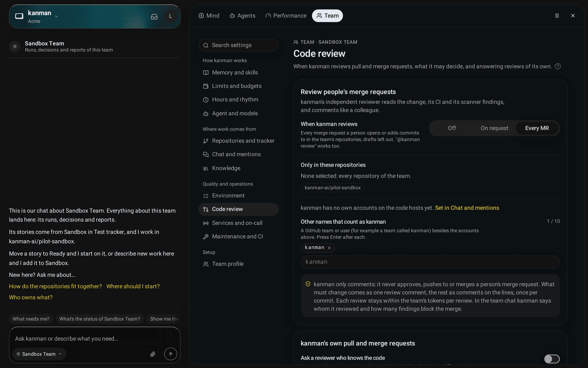Switch to the Mind tab
Viewport: 588px width, 368px height.
[x=209, y=16]
